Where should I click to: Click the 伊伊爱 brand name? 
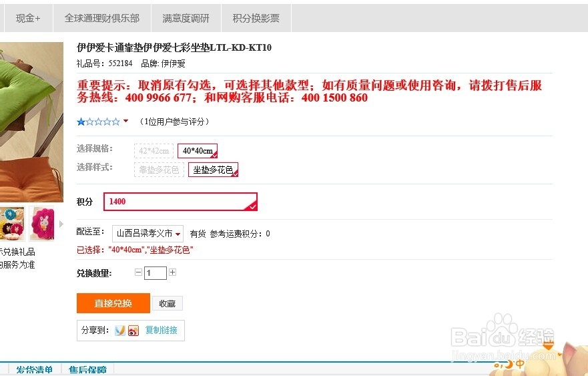[174, 63]
